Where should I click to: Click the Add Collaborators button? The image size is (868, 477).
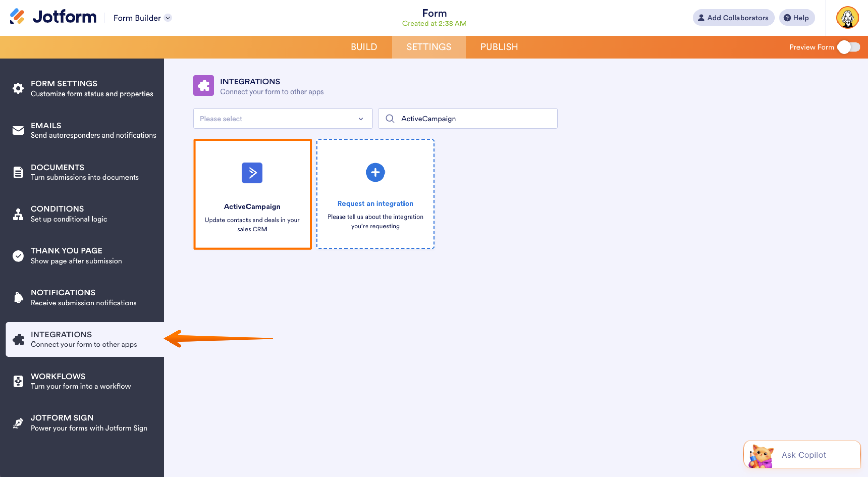733,18
